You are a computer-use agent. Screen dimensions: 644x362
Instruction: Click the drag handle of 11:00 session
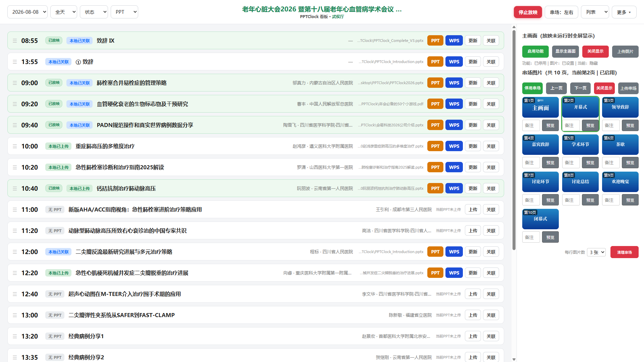tap(15, 209)
